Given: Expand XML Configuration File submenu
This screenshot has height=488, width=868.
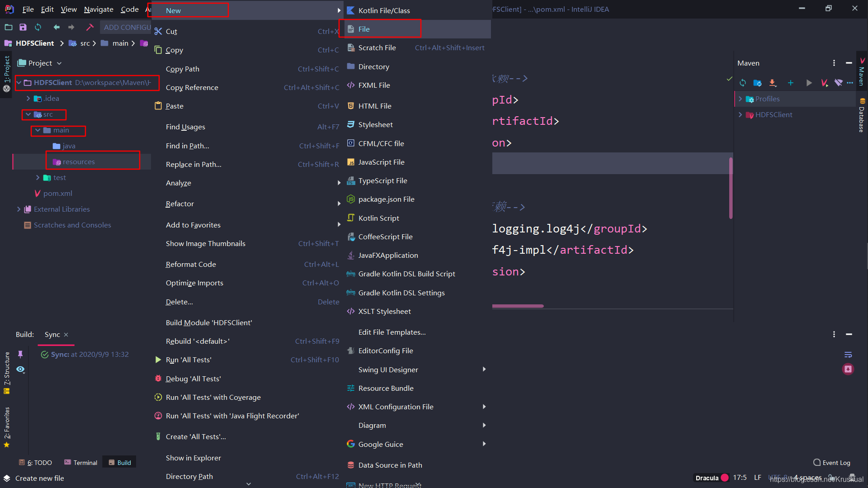Looking at the screenshot, I should pyautogui.click(x=417, y=407).
